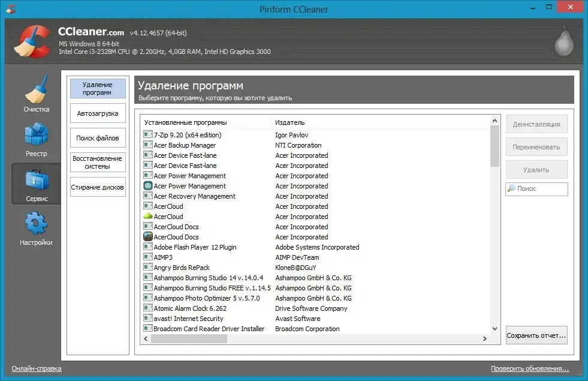Viewport: 588px width, 381px height.
Task: Click Проверить обновления link
Action: [x=530, y=368]
